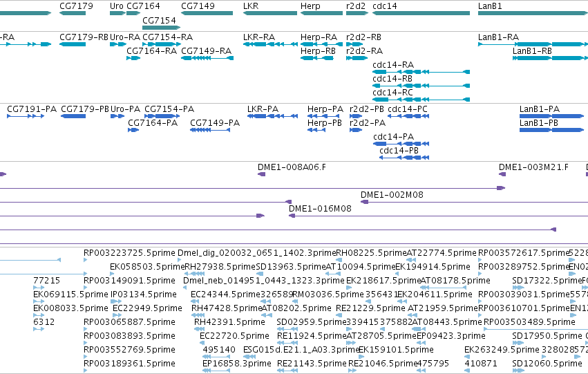Select EST EK069115.5prime
The image size is (588, 374).
point(70,295)
